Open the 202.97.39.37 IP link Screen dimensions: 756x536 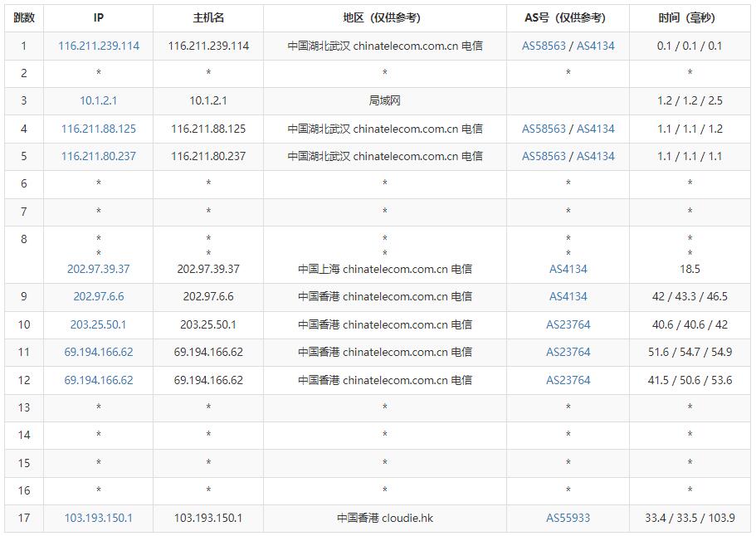[x=99, y=269]
